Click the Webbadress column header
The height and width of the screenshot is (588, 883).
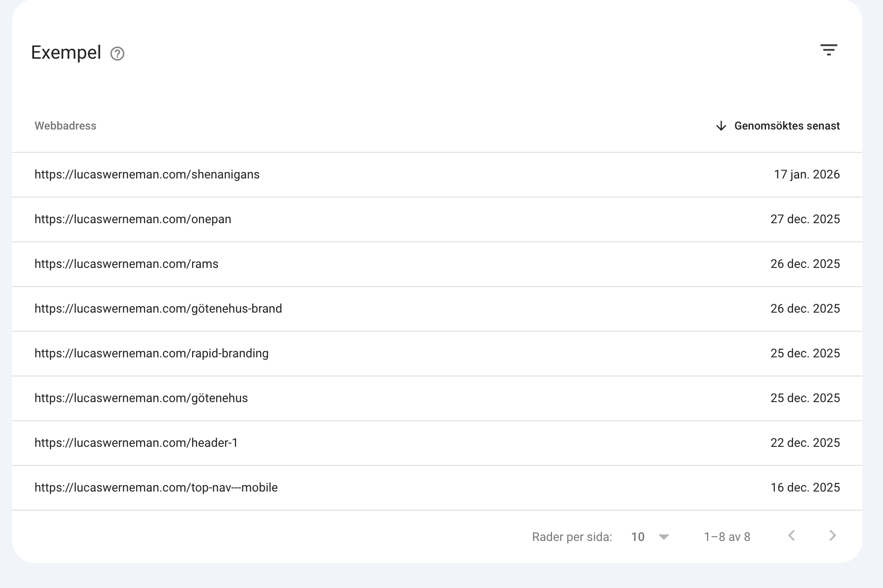(x=65, y=126)
